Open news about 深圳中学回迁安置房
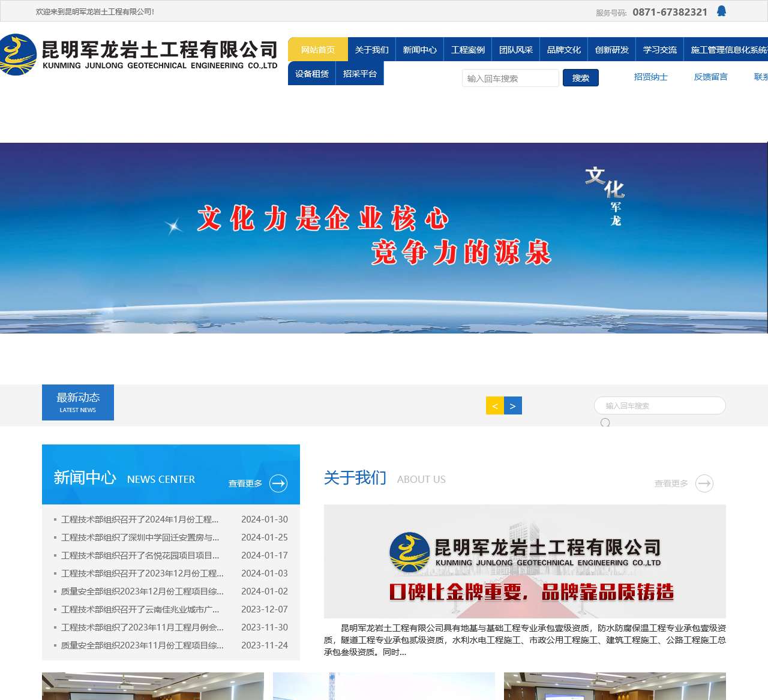This screenshot has height=700, width=768. pos(140,537)
